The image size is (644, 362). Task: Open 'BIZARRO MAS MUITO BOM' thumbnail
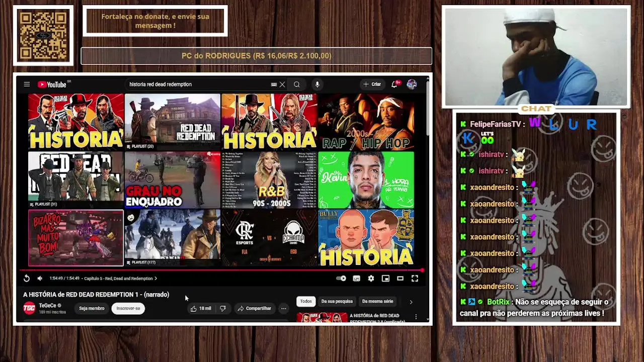pyautogui.click(x=76, y=238)
